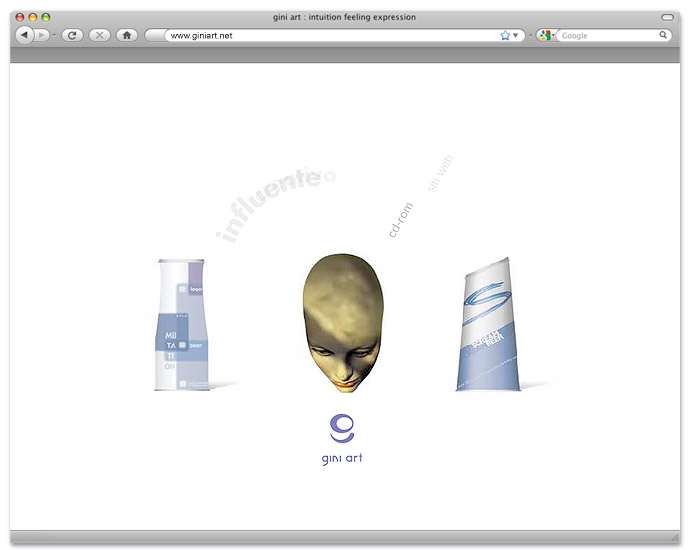Screen dimensions: 688x550
Task: Focus the Google search field
Action: click(x=607, y=35)
